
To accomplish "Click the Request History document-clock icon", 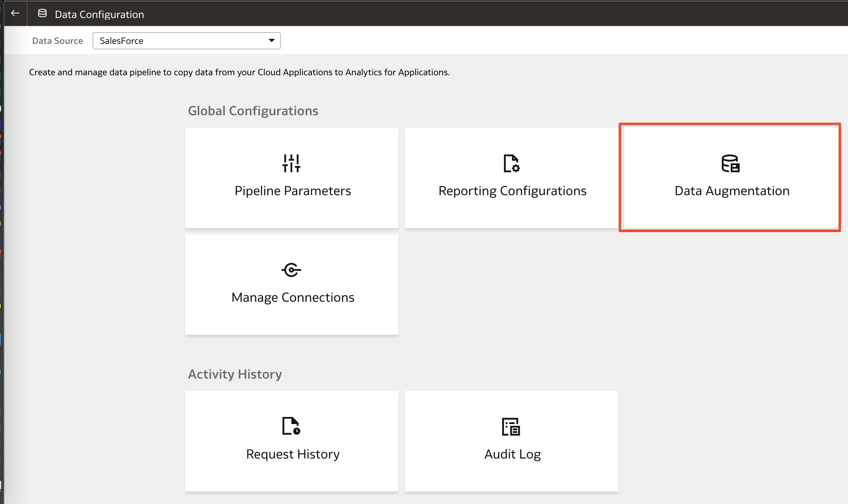I will click(x=291, y=427).
